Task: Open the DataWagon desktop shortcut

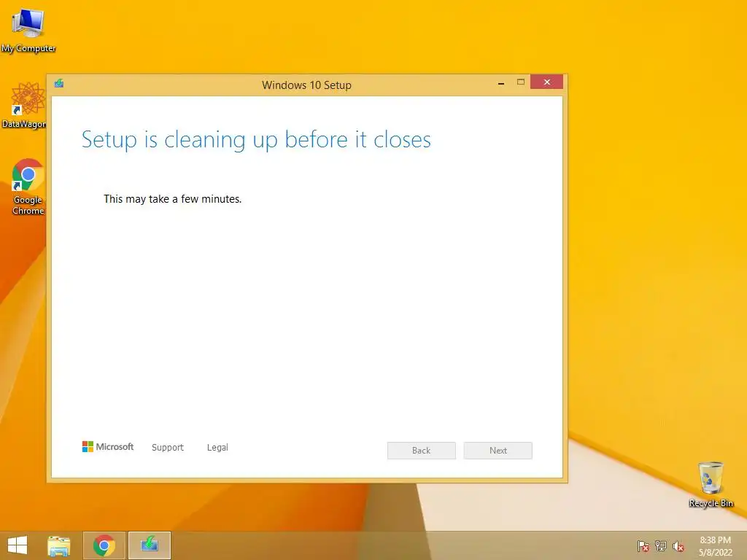Action: pos(25,105)
